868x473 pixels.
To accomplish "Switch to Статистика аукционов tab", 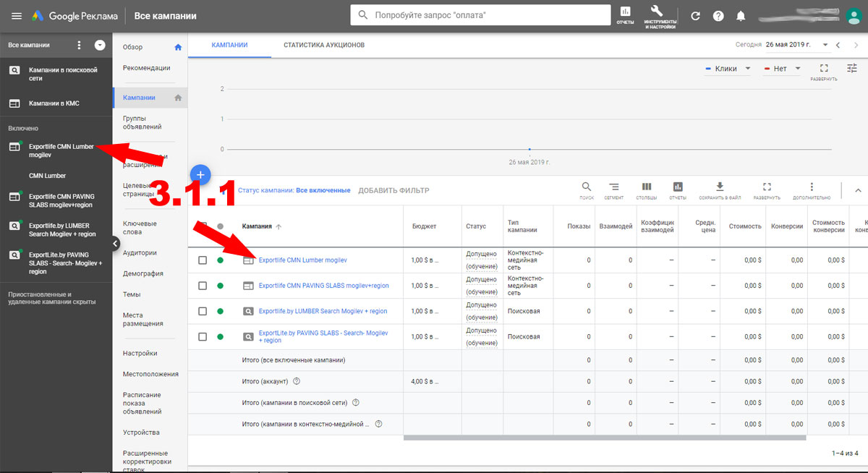I will pos(323,45).
